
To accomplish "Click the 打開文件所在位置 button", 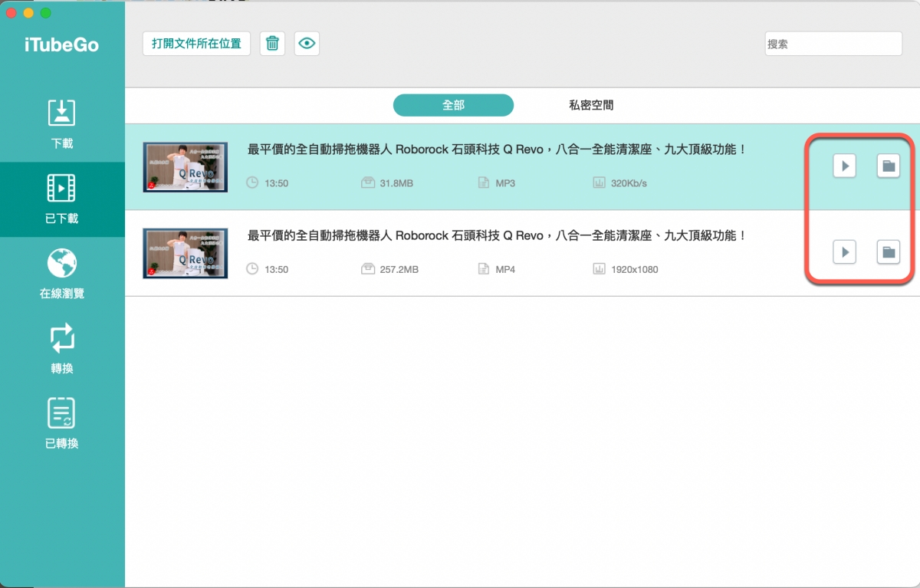I will (x=196, y=44).
